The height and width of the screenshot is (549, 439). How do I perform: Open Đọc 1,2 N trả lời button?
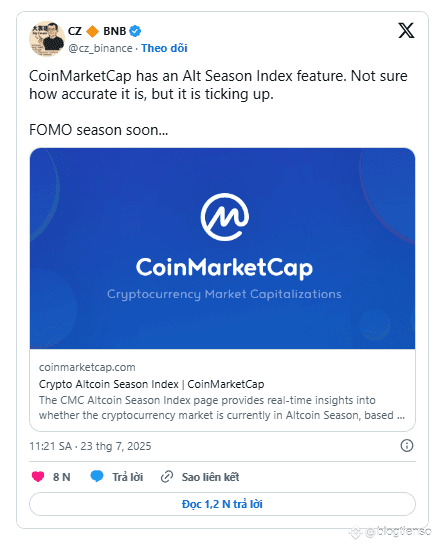(x=222, y=504)
